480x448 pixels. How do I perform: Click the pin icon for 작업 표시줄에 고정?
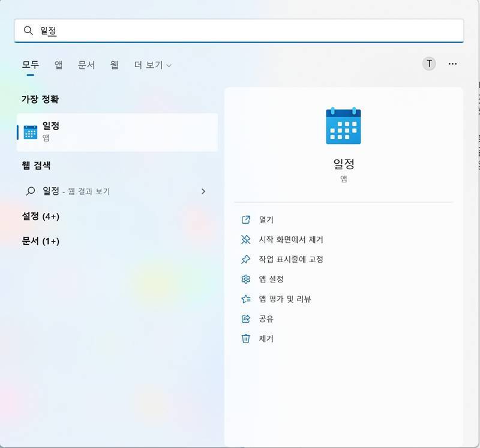click(246, 259)
